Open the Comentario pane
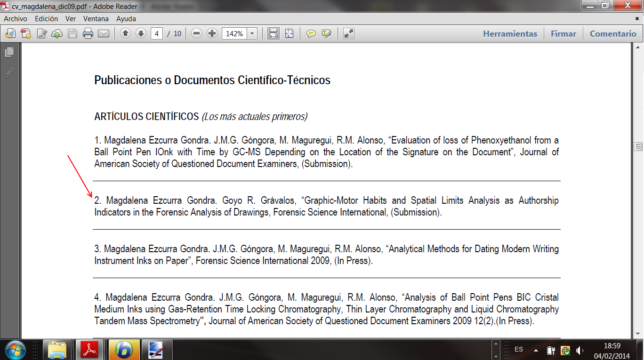The height and width of the screenshot is (360, 644). click(613, 34)
